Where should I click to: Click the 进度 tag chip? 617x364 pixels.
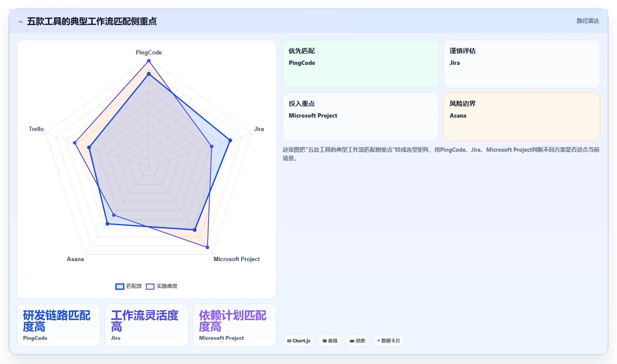click(357, 341)
